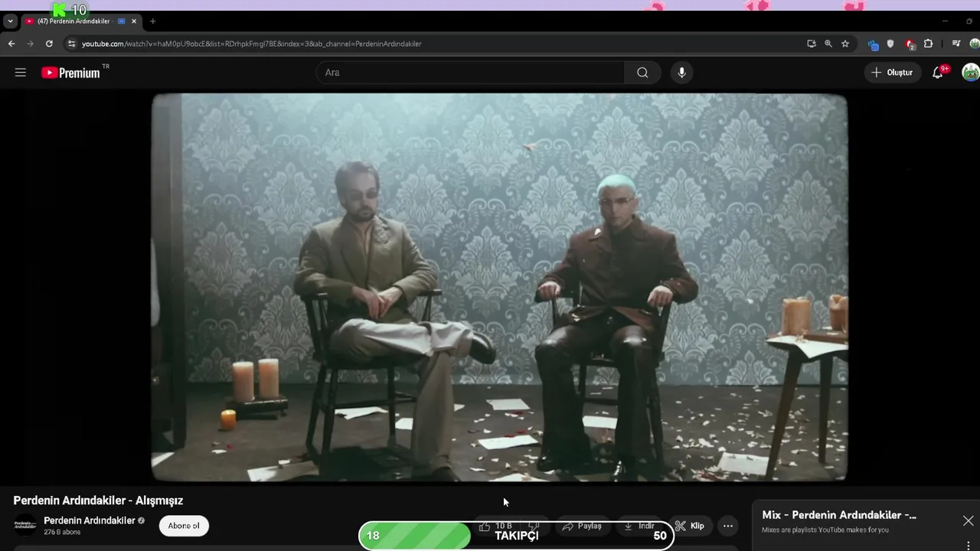Click the red extension icon with badge
The height and width of the screenshot is (551, 980).
(910, 44)
